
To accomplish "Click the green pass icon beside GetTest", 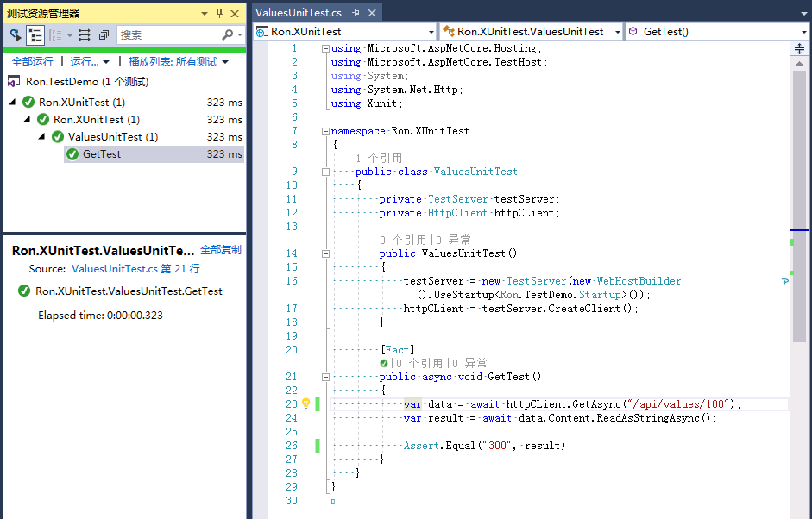I will point(72,153).
